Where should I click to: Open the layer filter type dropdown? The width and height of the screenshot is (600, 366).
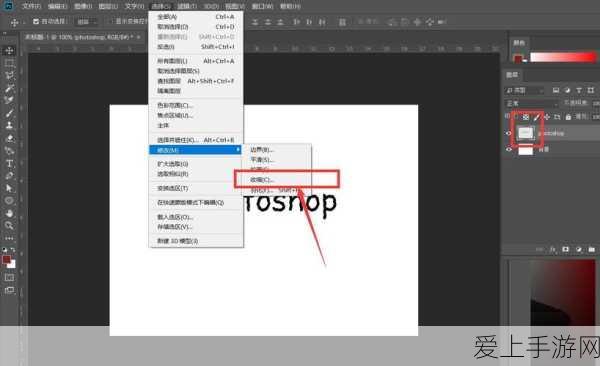tap(524, 91)
